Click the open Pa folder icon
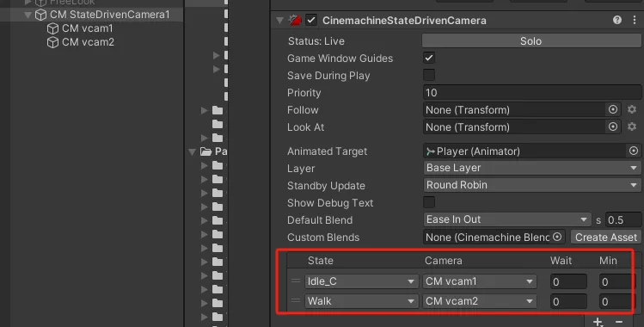Viewport: 644px width, 327px height. (x=205, y=151)
